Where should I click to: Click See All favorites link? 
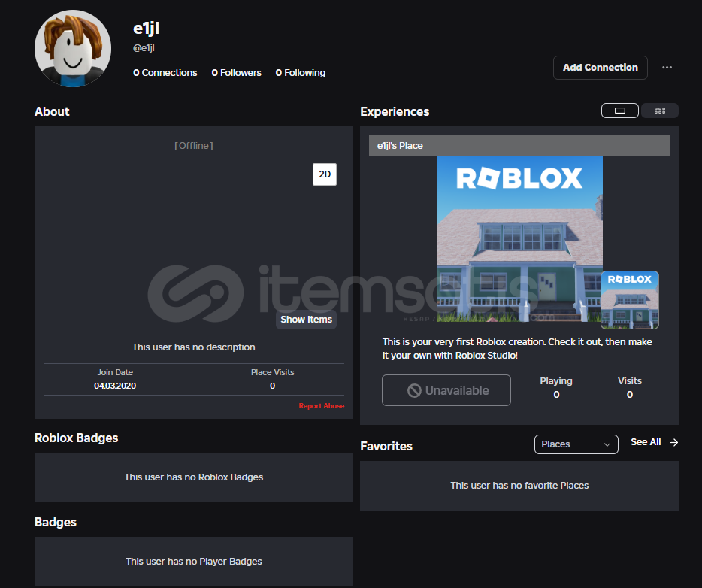[x=646, y=442]
